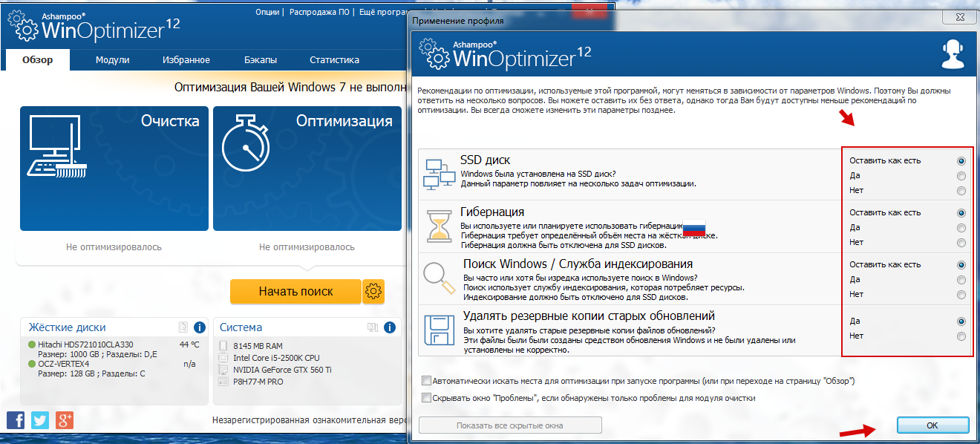The width and height of the screenshot is (980, 444).
Task: Open the Оптимизация tile
Action: (307, 169)
